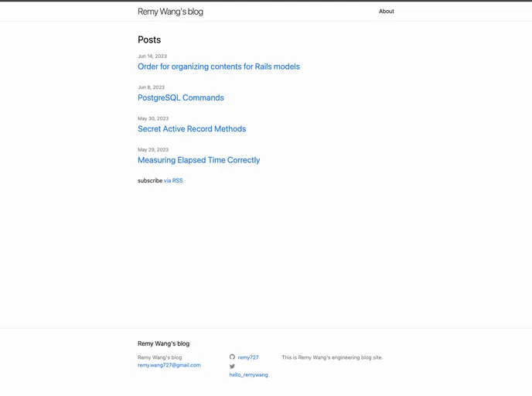Click the May 30, 2023 post date
The image size is (532, 396).
point(152,118)
